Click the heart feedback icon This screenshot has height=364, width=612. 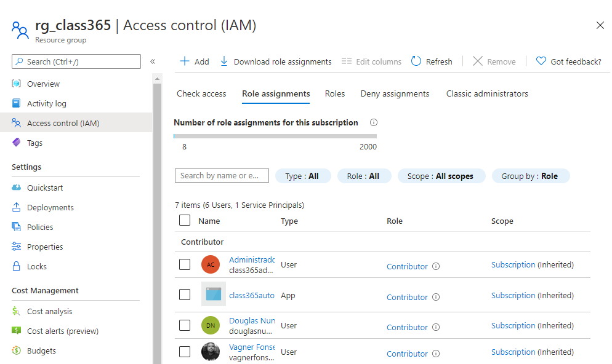[x=541, y=61]
